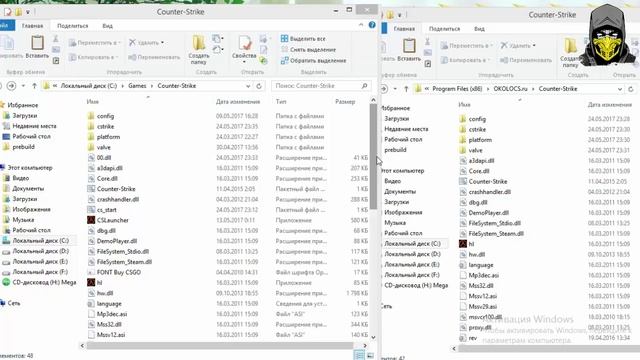The height and width of the screenshot is (360, 640).
Task: Switch to large icons view in left window
Action: (370, 356)
